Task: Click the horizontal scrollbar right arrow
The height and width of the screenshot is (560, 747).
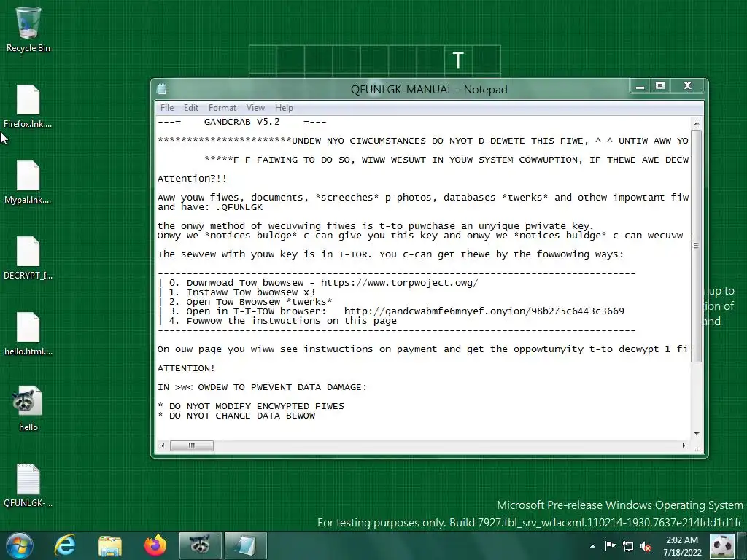Action: (684, 446)
